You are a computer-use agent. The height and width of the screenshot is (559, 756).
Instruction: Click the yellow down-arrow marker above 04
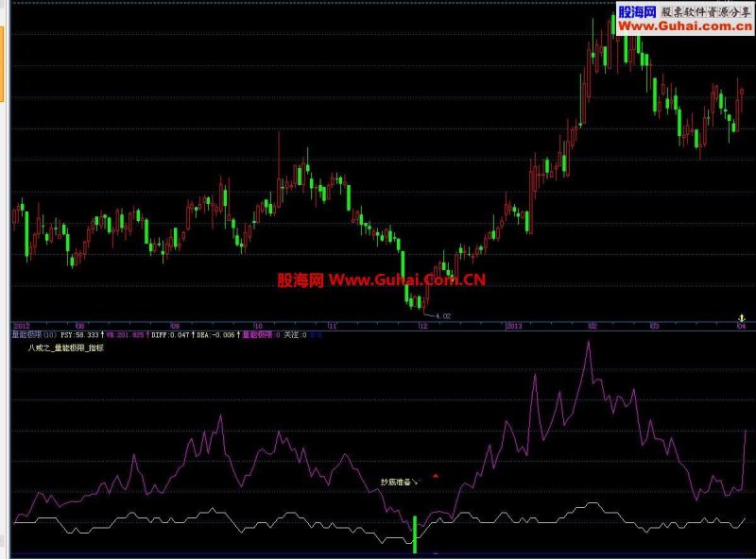[x=742, y=318]
